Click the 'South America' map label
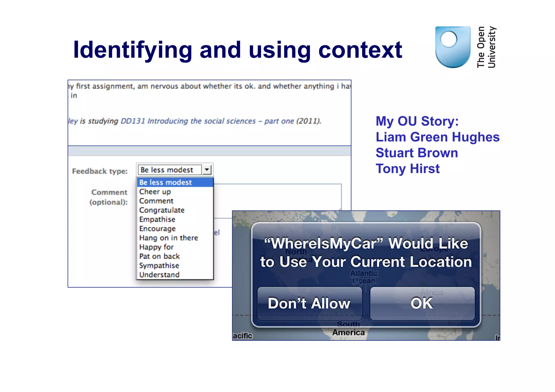The image size is (555, 392). pyautogui.click(x=349, y=328)
